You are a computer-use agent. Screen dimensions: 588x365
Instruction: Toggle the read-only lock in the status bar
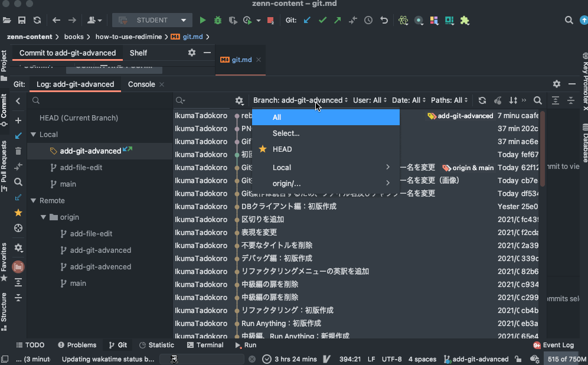(x=517, y=359)
